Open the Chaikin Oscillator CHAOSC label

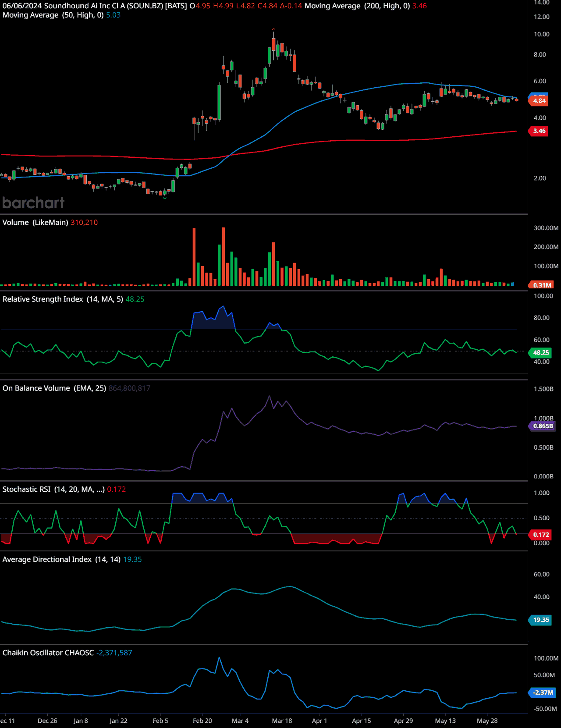click(x=48, y=653)
